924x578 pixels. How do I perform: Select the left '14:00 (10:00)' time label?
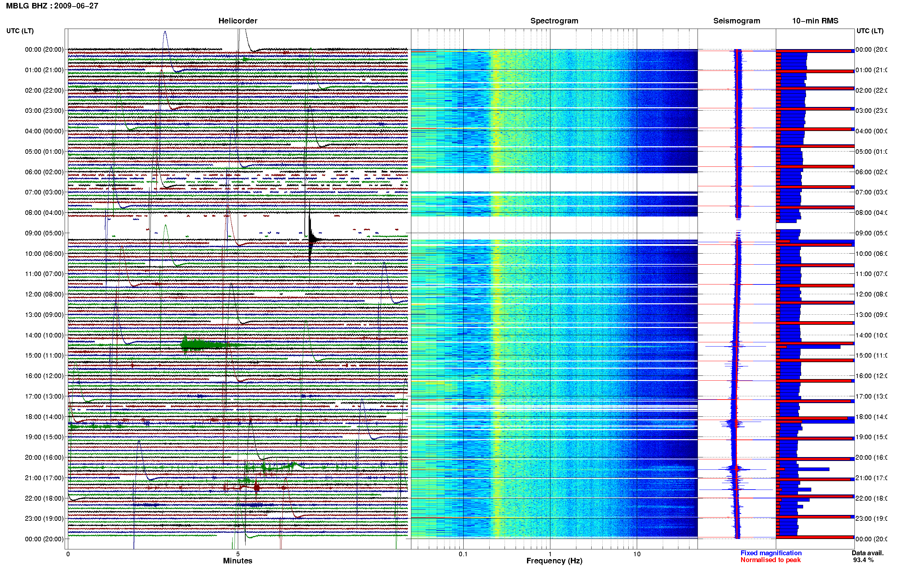tap(44, 335)
